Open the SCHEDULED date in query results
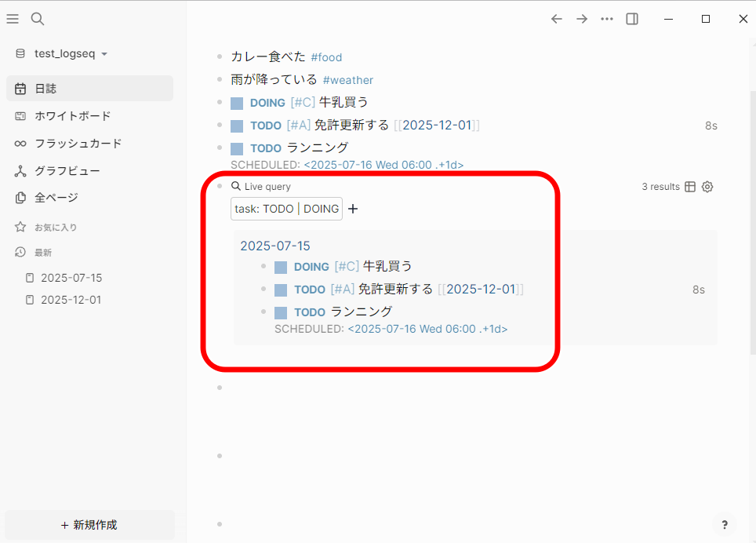The image size is (756, 543). pyautogui.click(x=427, y=329)
